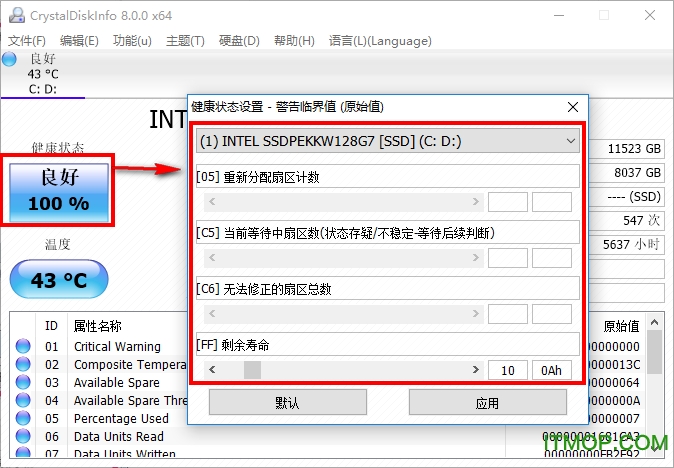Click the 默认 button
The width and height of the screenshot is (674, 468).
point(288,402)
